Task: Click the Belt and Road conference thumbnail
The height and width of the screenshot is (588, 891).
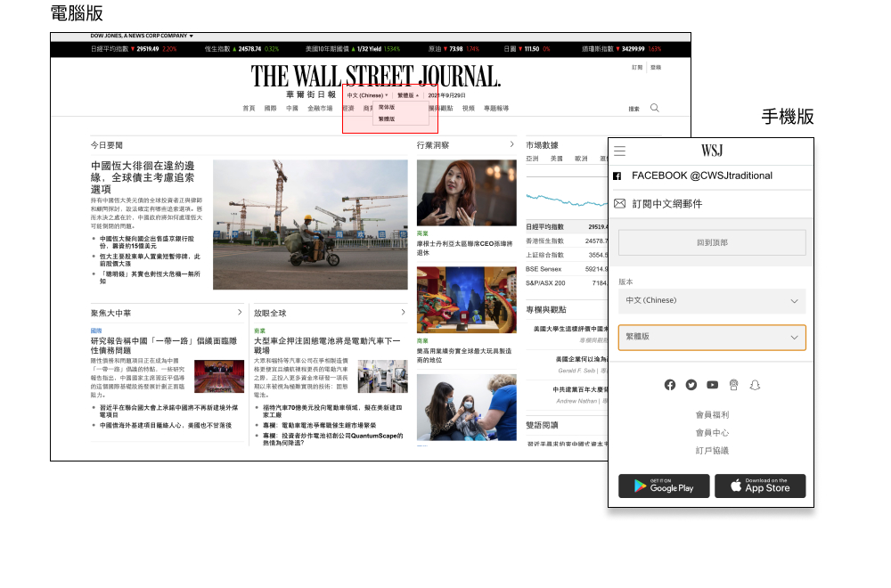Action: (x=219, y=376)
